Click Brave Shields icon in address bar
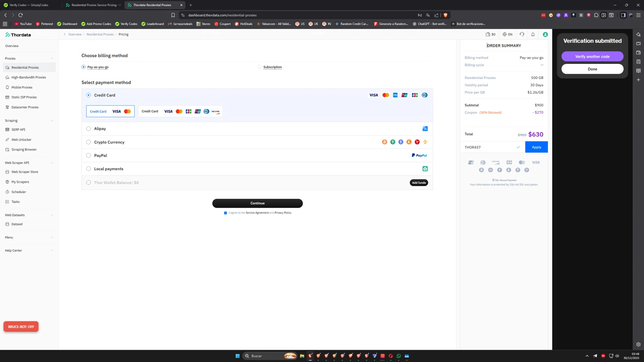The height and width of the screenshot is (362, 644). [445, 15]
